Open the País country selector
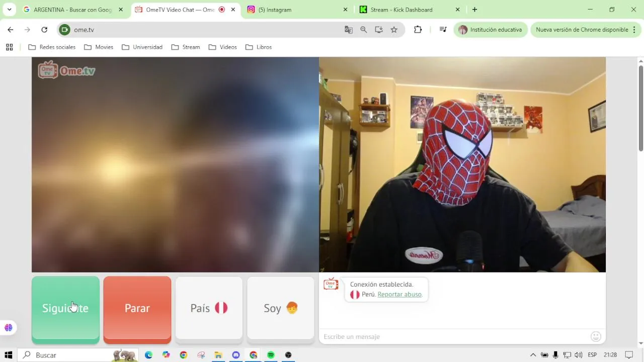644x362 pixels. click(x=209, y=308)
